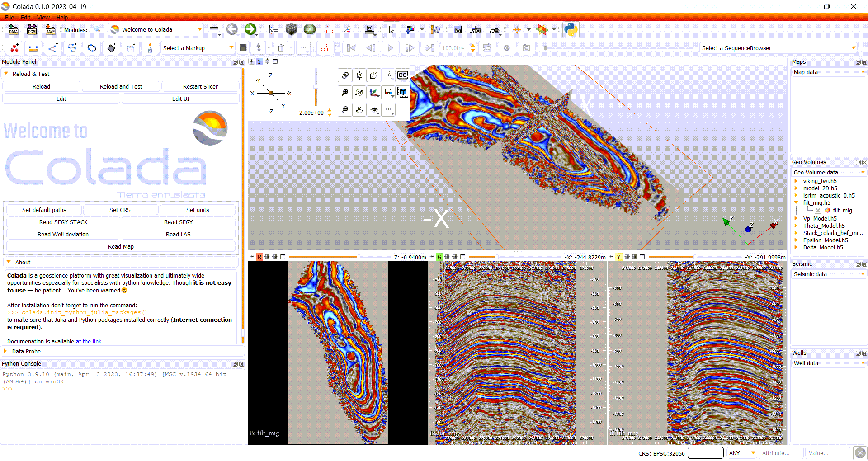868x461 pixels.
Task: Open the Welcome to Colada module dropdown
Action: (x=156, y=30)
